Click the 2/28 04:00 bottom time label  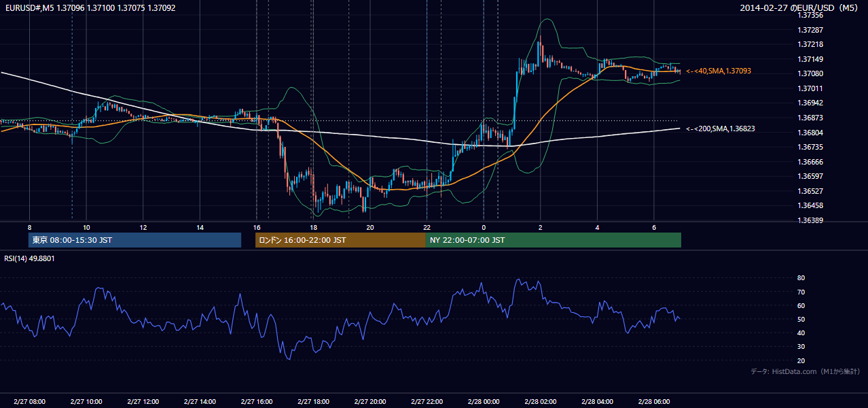(x=597, y=402)
